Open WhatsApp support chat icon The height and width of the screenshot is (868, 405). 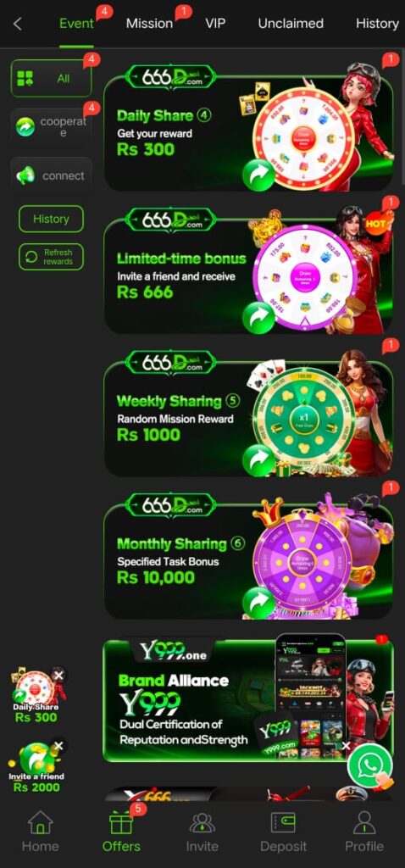(x=369, y=765)
